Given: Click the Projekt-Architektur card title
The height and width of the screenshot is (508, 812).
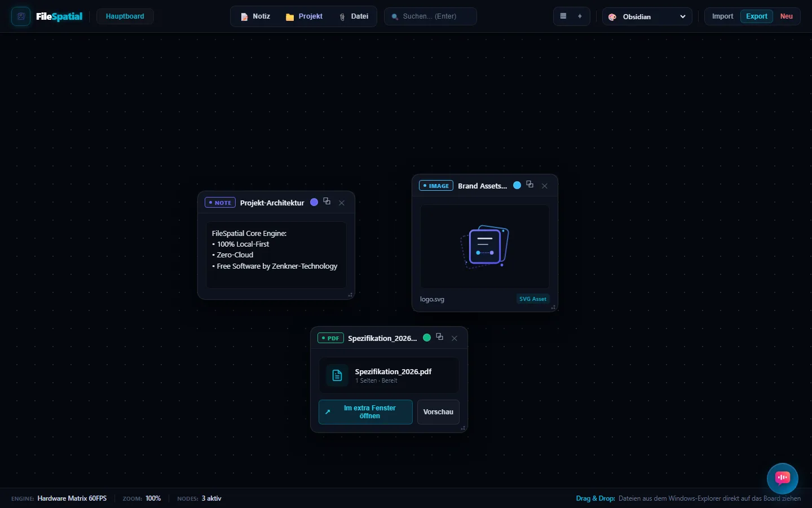Looking at the screenshot, I should tap(272, 203).
